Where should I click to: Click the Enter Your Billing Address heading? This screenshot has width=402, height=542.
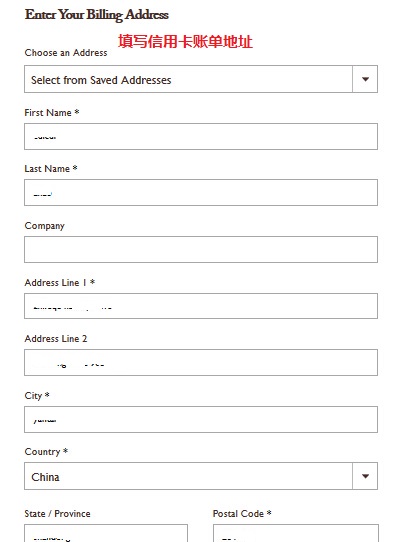97,15
